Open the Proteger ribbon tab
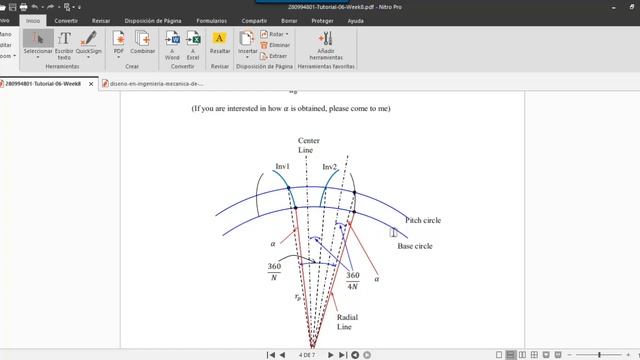This screenshot has height=360, width=640. pyautogui.click(x=322, y=21)
